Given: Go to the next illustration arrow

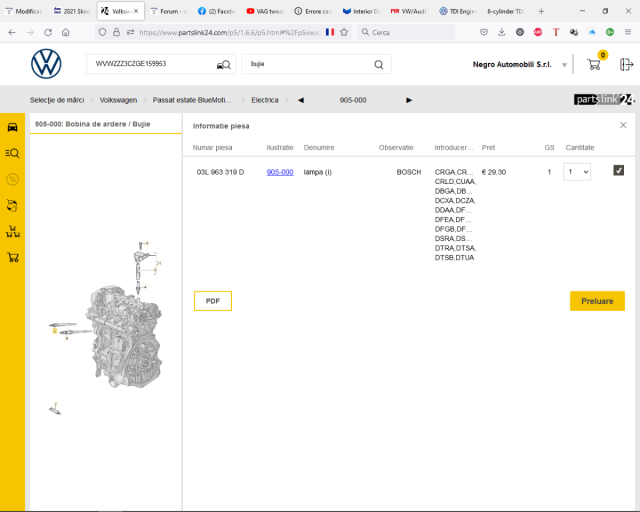Looking at the screenshot, I should 409,100.
